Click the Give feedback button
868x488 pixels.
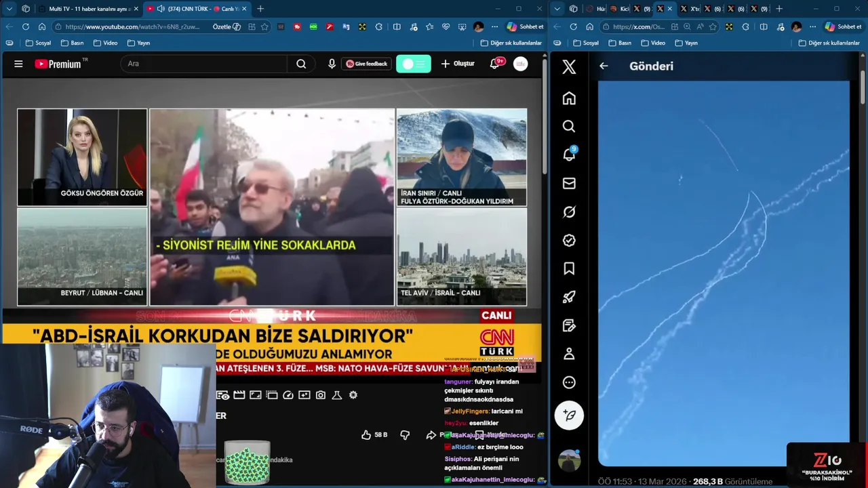coord(367,64)
